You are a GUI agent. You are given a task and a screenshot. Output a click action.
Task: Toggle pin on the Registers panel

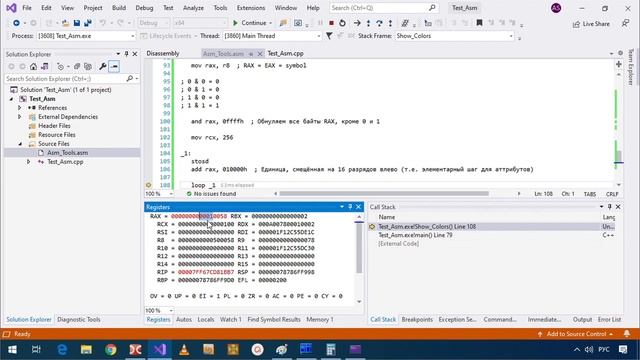(x=350, y=207)
